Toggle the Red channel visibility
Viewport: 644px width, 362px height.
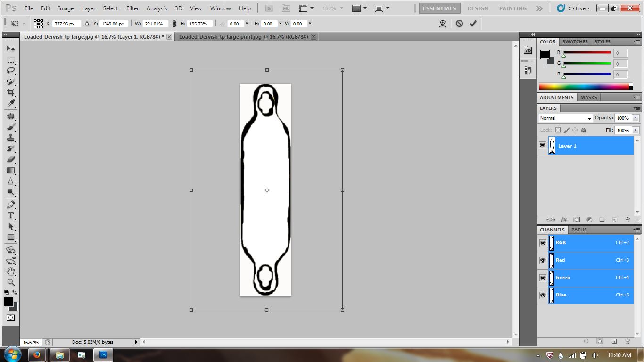543,260
